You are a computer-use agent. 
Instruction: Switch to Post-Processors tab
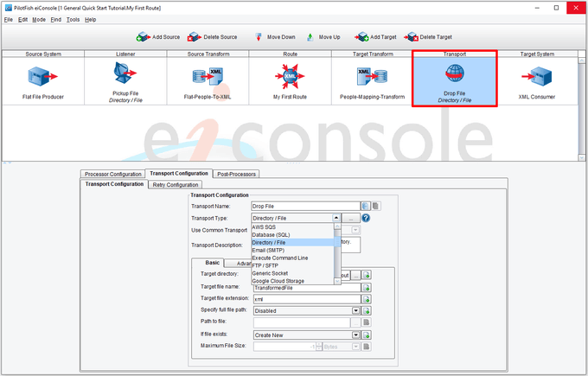click(x=236, y=174)
